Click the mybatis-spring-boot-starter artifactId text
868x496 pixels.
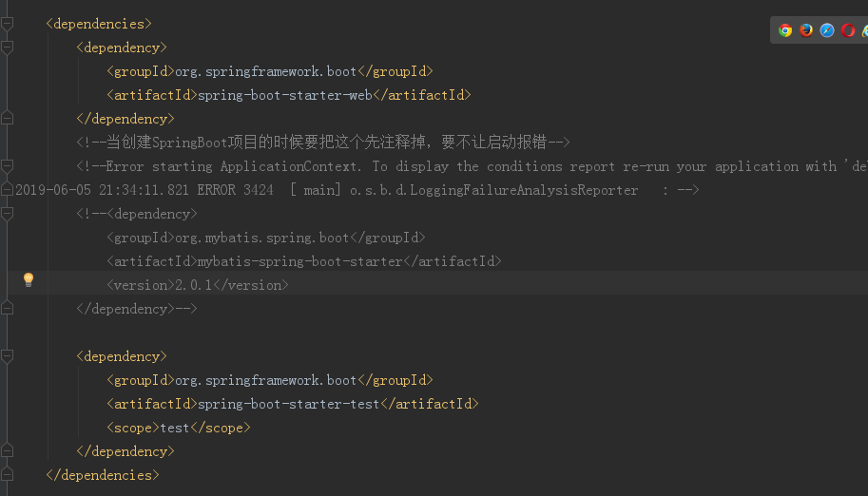click(300, 261)
